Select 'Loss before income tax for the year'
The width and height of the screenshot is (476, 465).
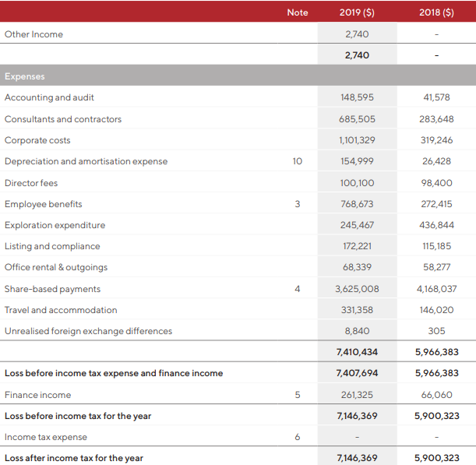[x=78, y=416]
